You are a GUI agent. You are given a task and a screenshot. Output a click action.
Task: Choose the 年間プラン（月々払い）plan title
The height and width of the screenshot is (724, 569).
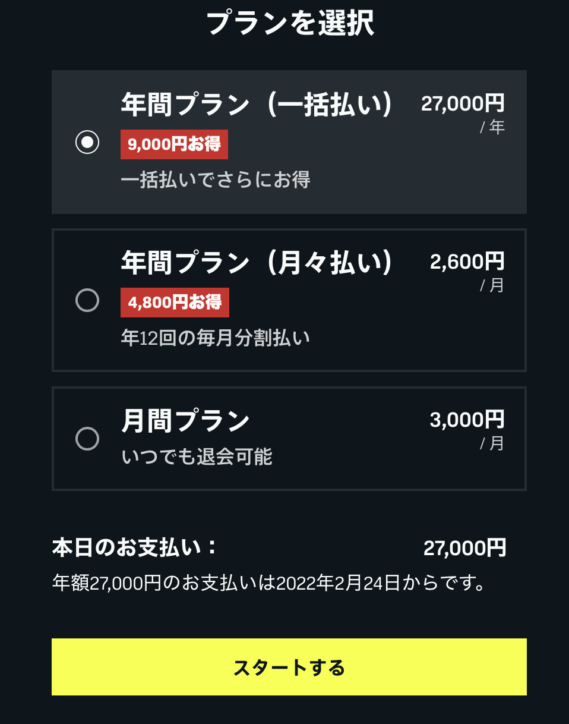pyautogui.click(x=257, y=263)
